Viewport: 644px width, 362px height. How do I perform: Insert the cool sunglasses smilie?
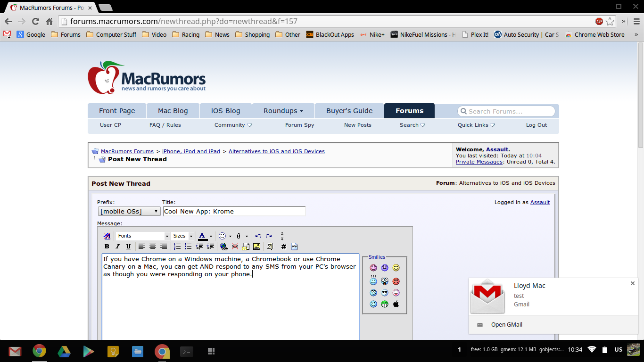tap(385, 293)
